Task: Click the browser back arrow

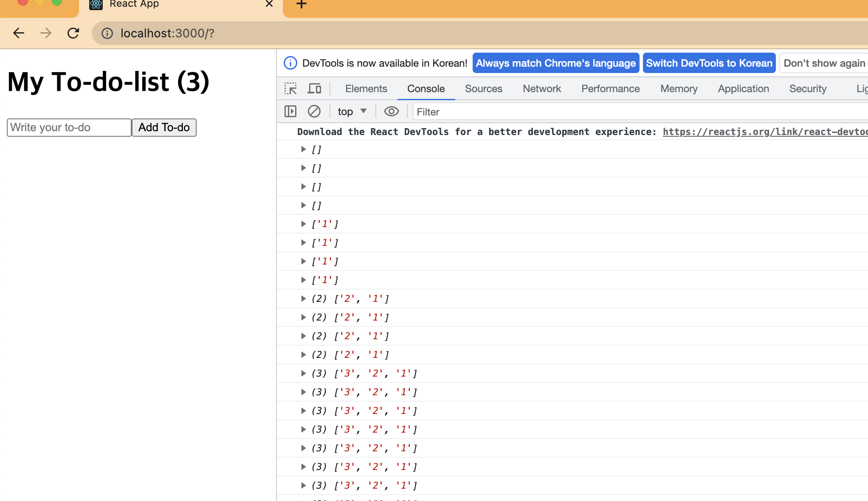Action: pyautogui.click(x=19, y=33)
